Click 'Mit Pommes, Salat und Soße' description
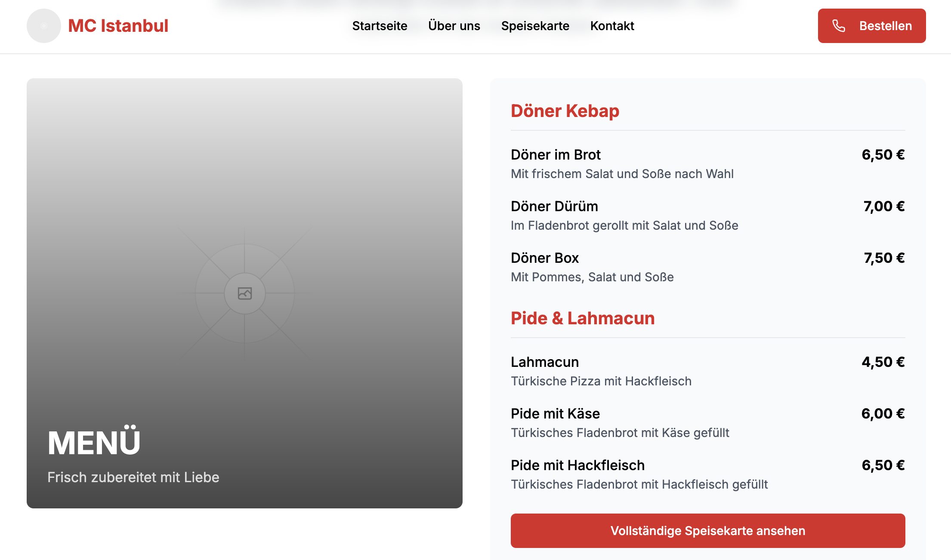951x560 pixels. 592,277
